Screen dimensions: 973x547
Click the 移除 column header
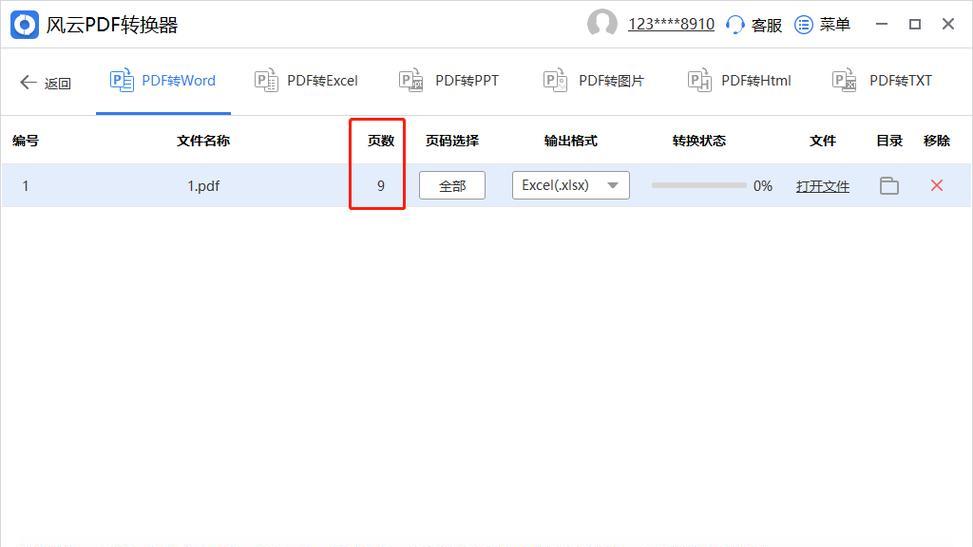tap(937, 141)
